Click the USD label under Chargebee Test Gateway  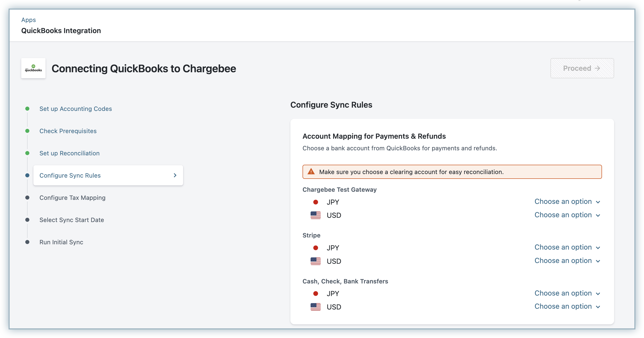coord(334,215)
